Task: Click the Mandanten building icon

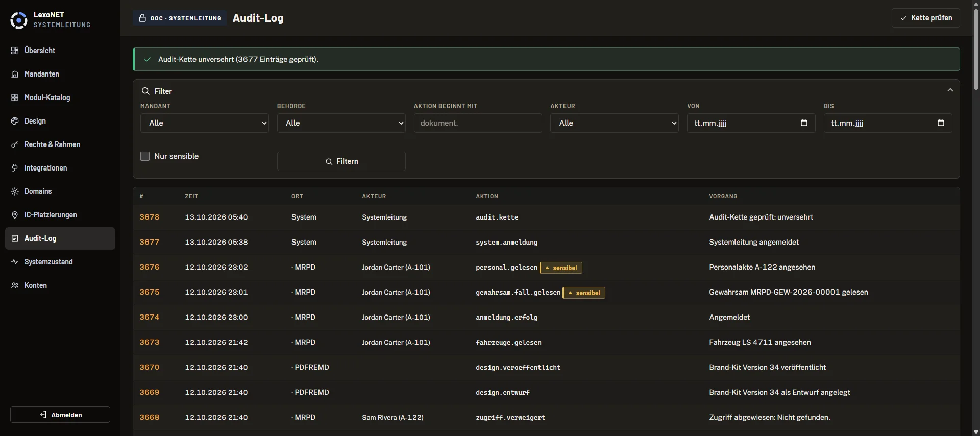Action: [x=15, y=74]
